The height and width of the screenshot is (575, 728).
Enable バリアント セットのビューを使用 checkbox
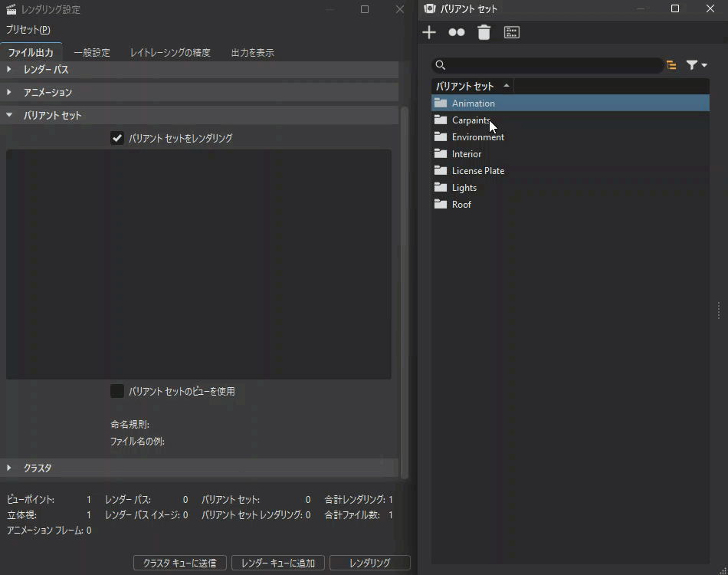[117, 391]
